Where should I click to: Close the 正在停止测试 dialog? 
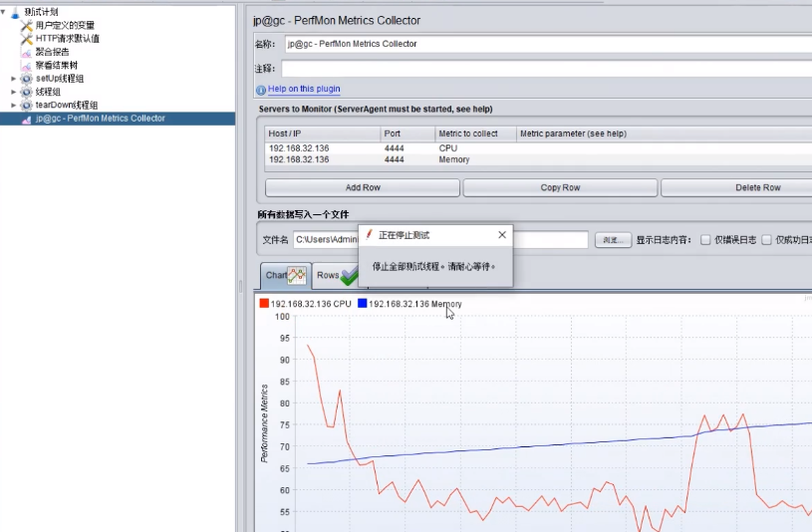pyautogui.click(x=502, y=235)
